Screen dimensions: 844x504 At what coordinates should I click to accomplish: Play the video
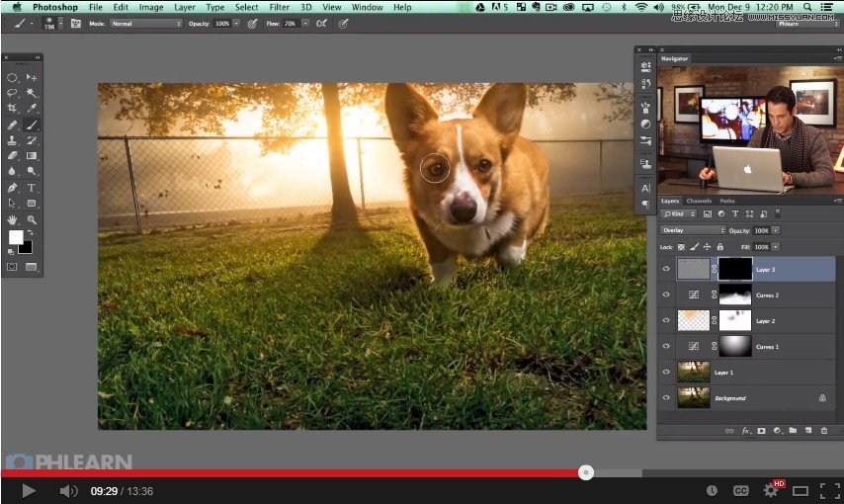28,490
